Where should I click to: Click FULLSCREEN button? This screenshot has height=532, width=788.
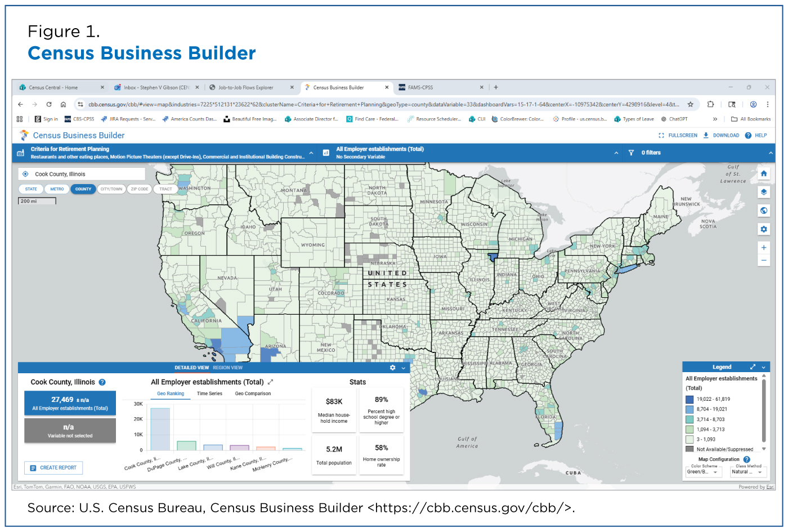(x=678, y=135)
